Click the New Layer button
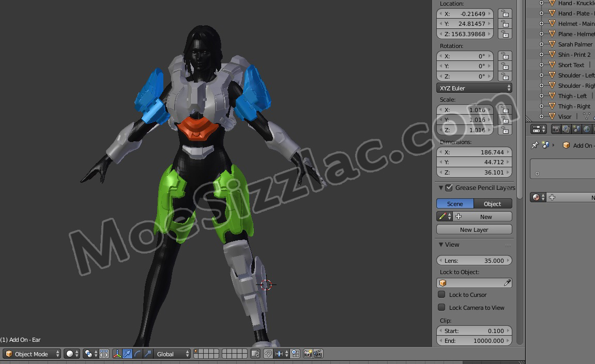Screen dimensions: 595x364 pos(475,229)
